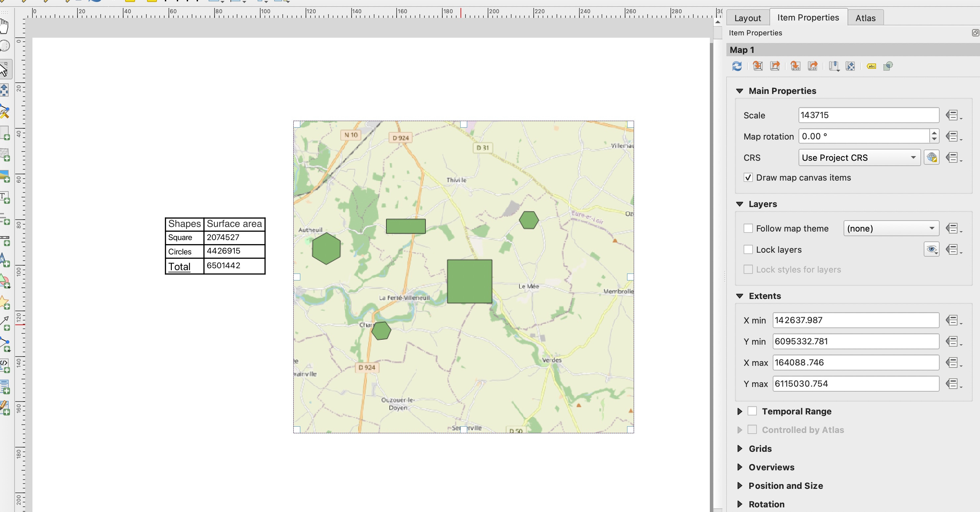
Task: Click the Layout tab
Action: pyautogui.click(x=747, y=18)
